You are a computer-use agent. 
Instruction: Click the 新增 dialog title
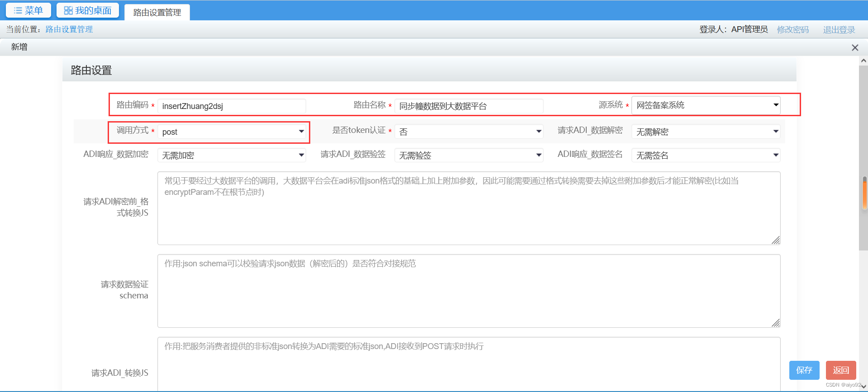pyautogui.click(x=19, y=47)
